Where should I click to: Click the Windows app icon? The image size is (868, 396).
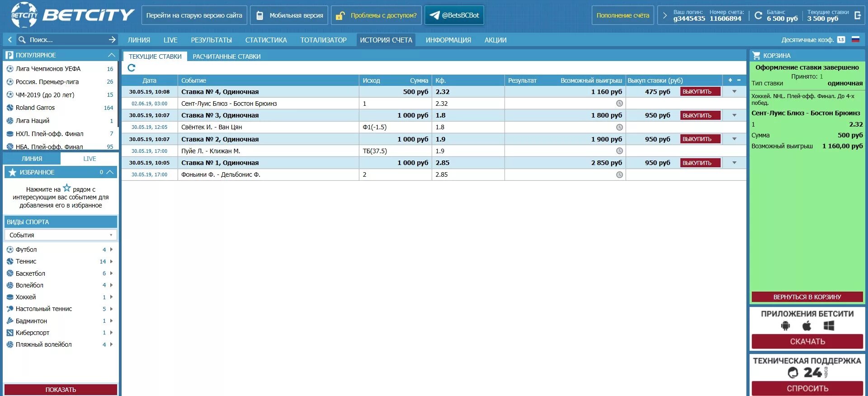coord(829,325)
